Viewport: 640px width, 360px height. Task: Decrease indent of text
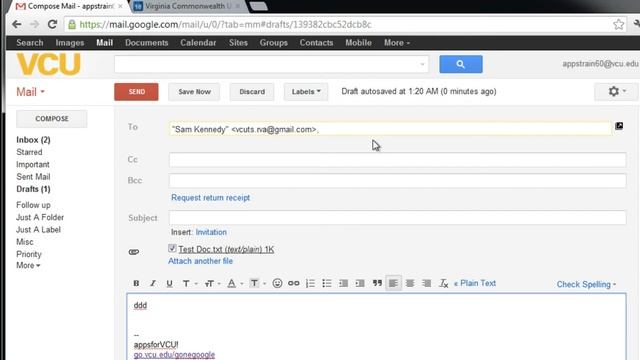343,283
